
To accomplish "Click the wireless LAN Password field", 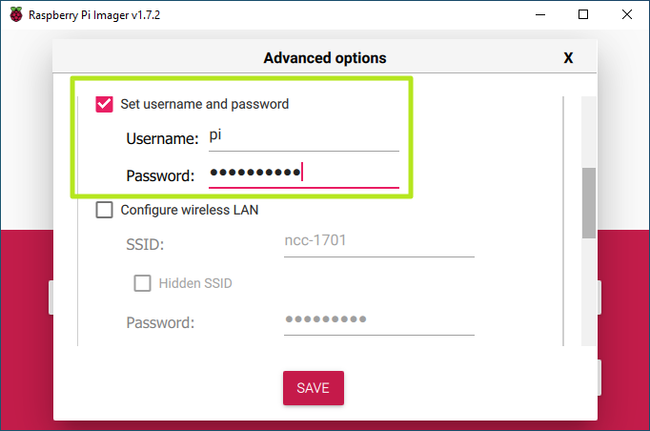I will 379,321.
